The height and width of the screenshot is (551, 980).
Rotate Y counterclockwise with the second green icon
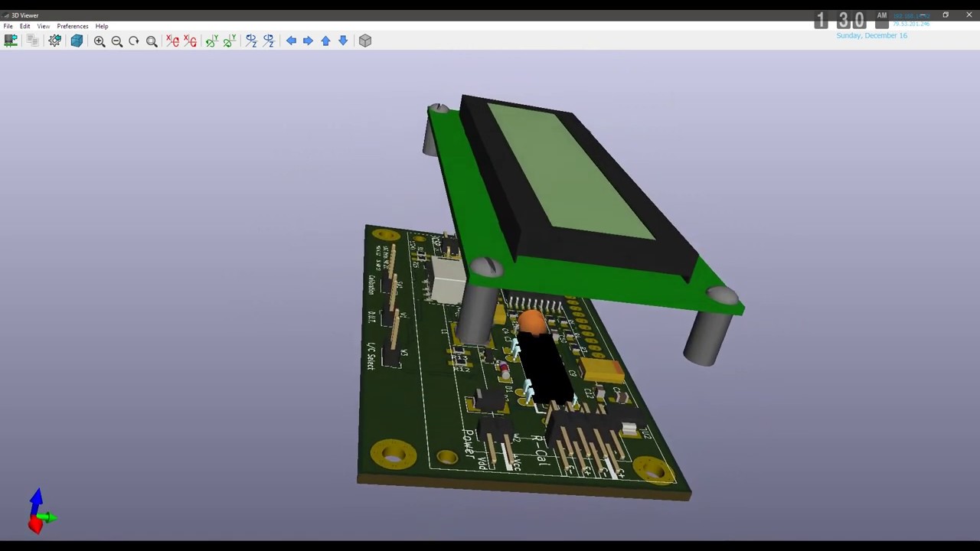(x=230, y=41)
